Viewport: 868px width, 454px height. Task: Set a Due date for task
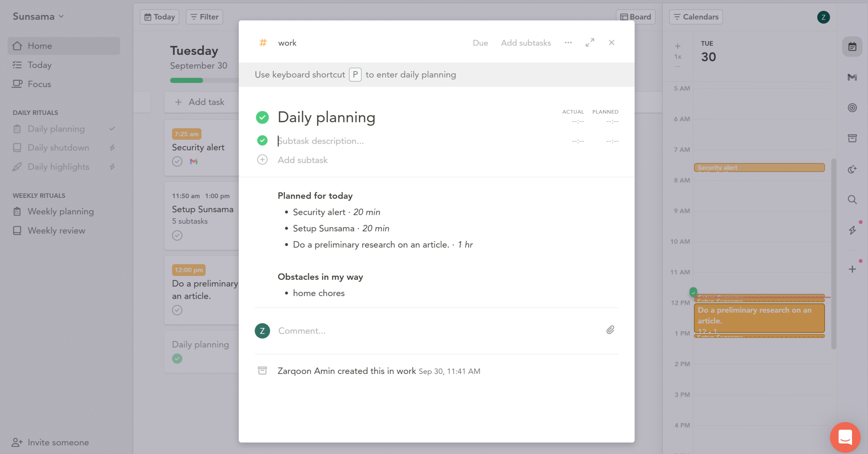pos(480,43)
